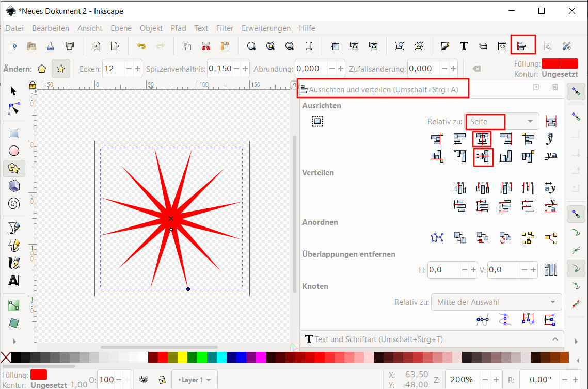Click the paste clipboard icon
Image resolution: width=588 pixels, height=389 pixels.
225,46
